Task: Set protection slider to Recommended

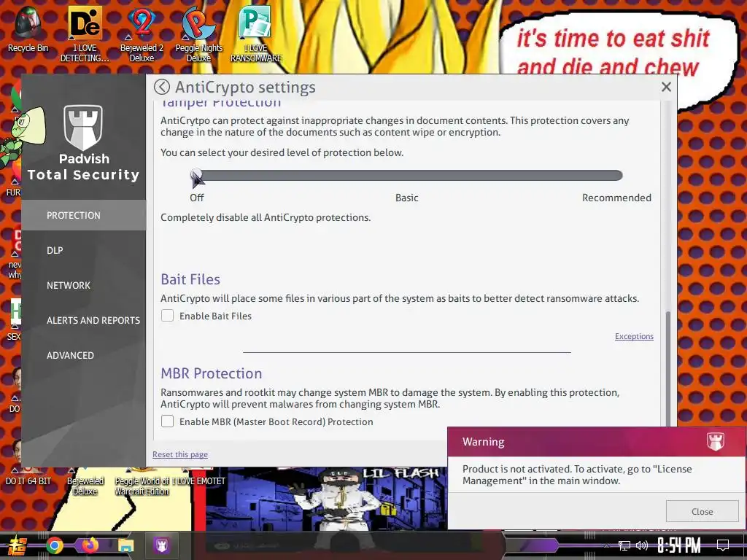Action: (617, 176)
